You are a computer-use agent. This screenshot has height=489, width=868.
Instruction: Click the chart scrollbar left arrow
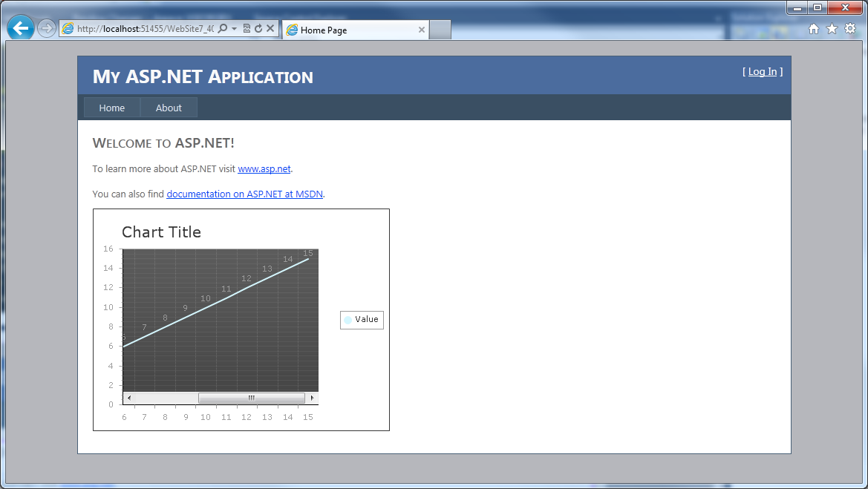coord(129,398)
